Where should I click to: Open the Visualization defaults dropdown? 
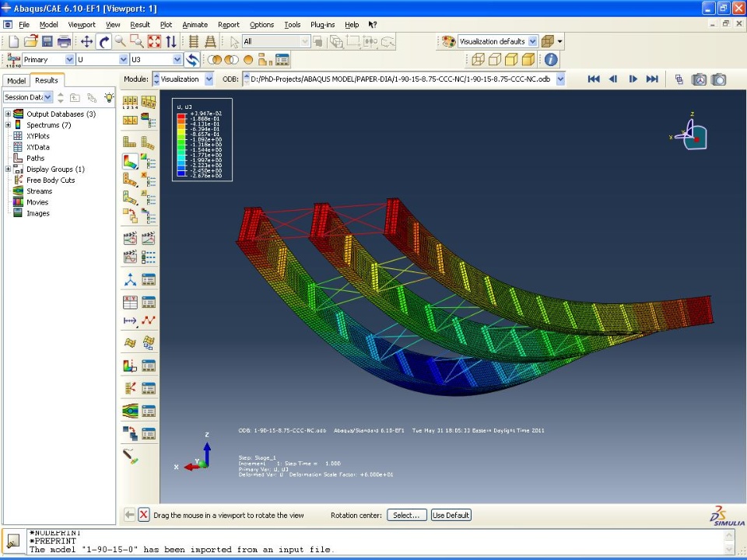click(x=532, y=41)
